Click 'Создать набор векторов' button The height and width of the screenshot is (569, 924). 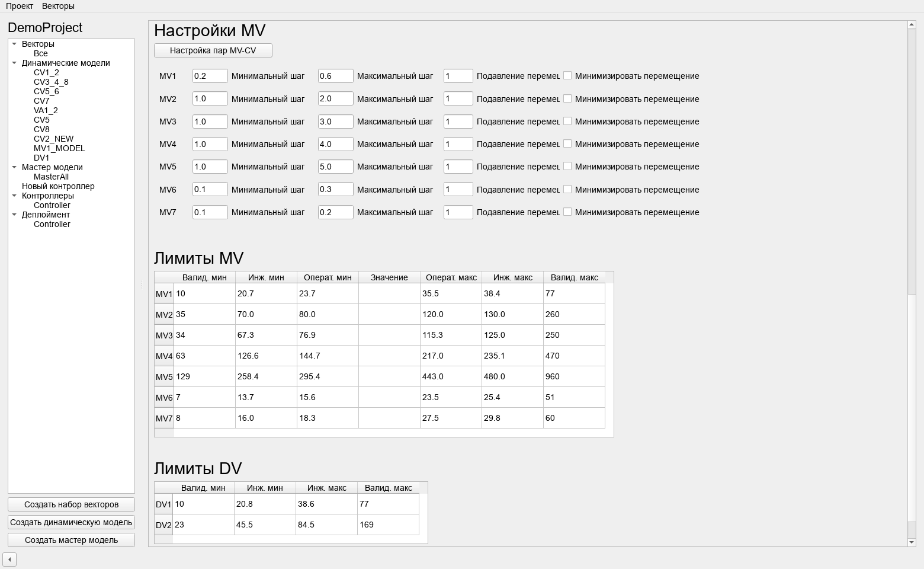71,504
